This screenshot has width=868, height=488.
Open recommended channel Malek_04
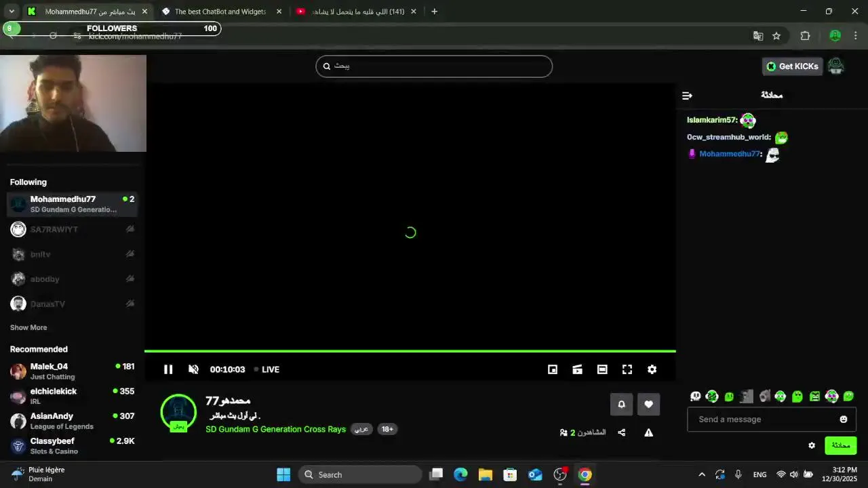pos(73,371)
